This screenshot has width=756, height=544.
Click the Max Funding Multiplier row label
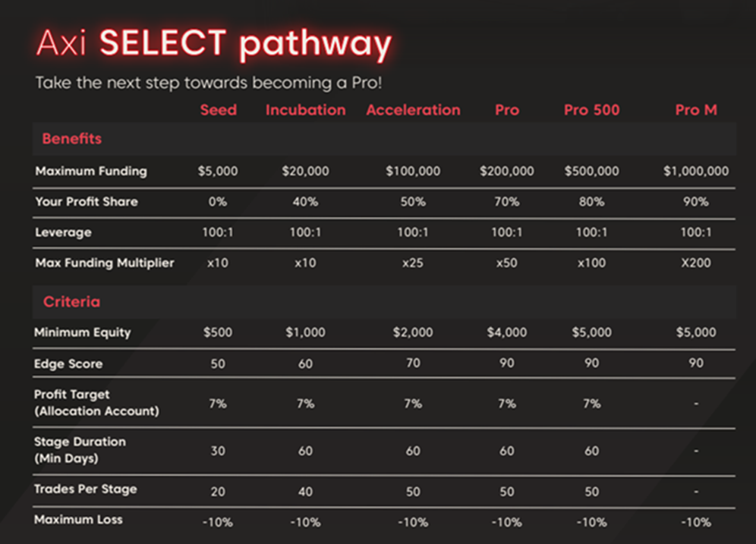[104, 263]
